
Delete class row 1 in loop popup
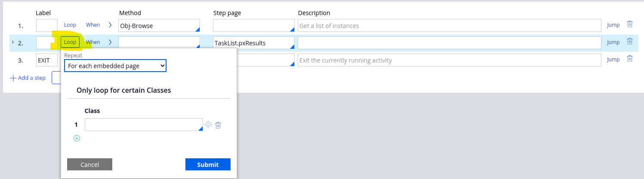click(x=218, y=125)
